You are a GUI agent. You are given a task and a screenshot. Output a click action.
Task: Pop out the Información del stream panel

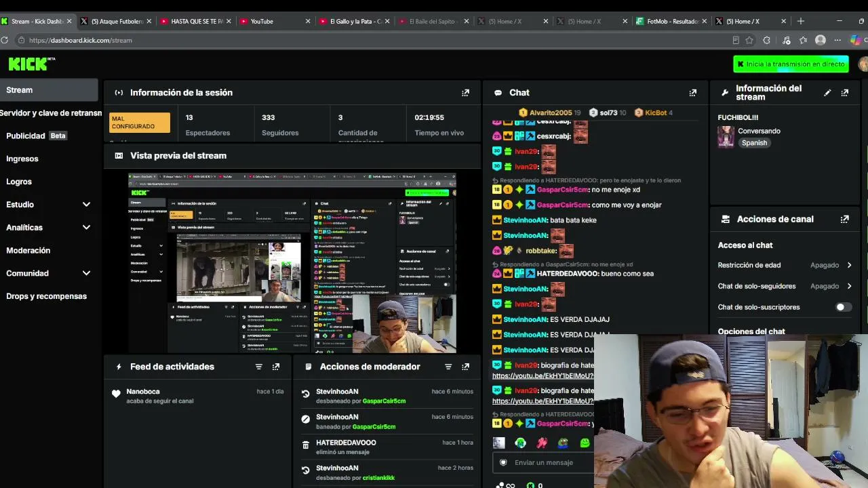point(844,93)
